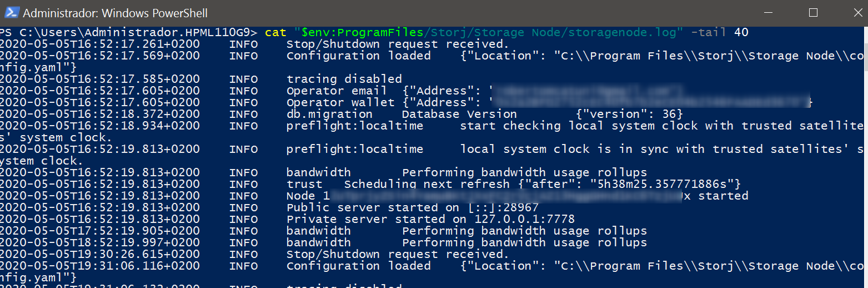The width and height of the screenshot is (868, 288).
Task: Click the 'Public server started on' line
Action: tap(373, 207)
